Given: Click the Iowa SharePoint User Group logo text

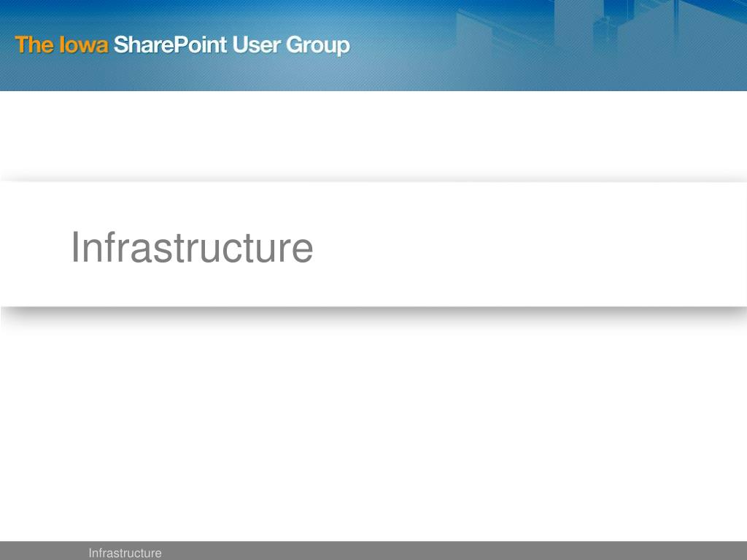Looking at the screenshot, I should pos(182,45).
